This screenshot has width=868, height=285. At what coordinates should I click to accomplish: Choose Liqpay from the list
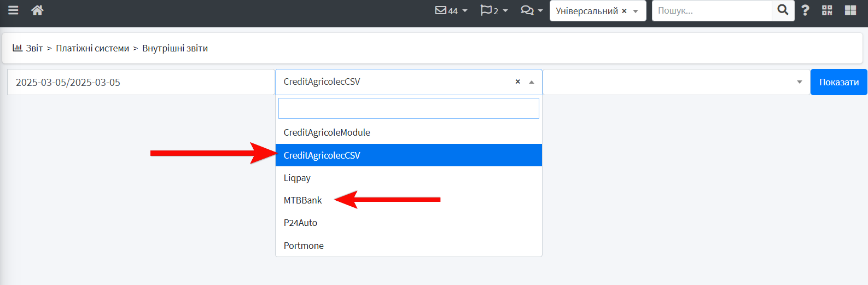pyautogui.click(x=409, y=178)
